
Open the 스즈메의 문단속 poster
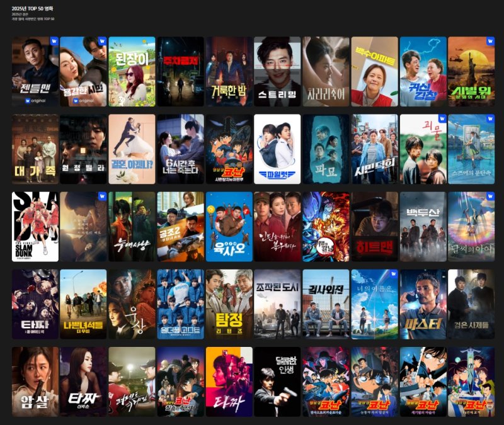(x=471, y=149)
